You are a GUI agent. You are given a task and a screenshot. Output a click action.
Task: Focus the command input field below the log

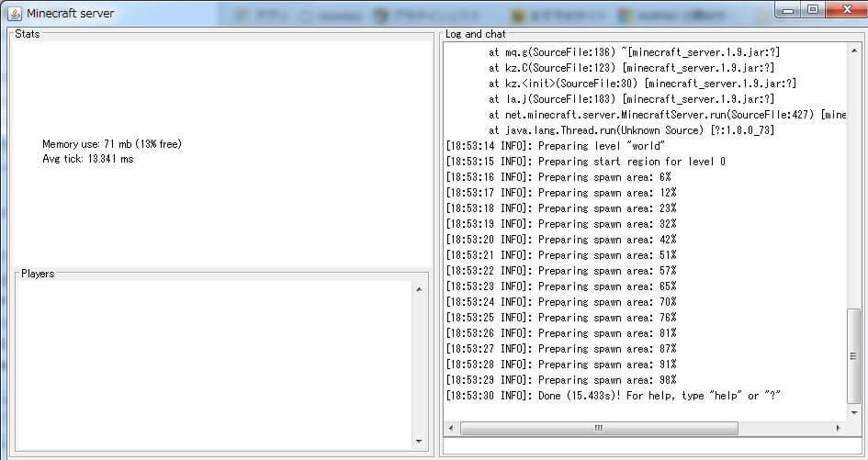point(652,447)
